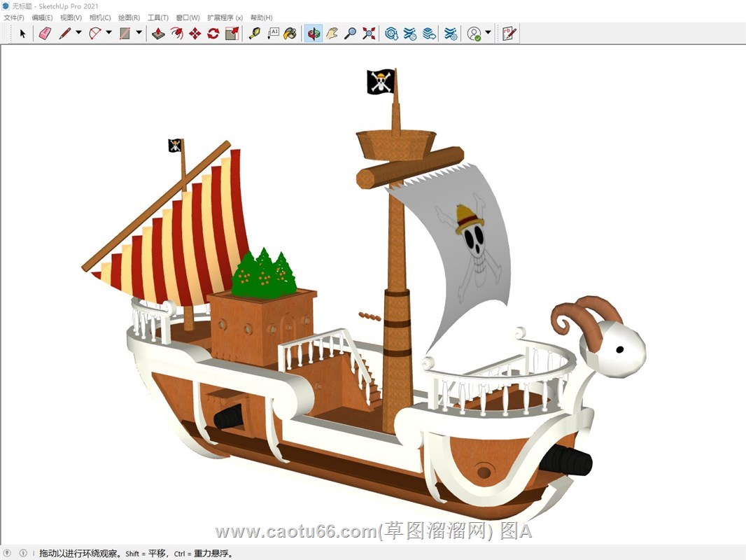This screenshot has height=560, width=746.
Task: Open the 文件(F) menu
Action: (14, 17)
